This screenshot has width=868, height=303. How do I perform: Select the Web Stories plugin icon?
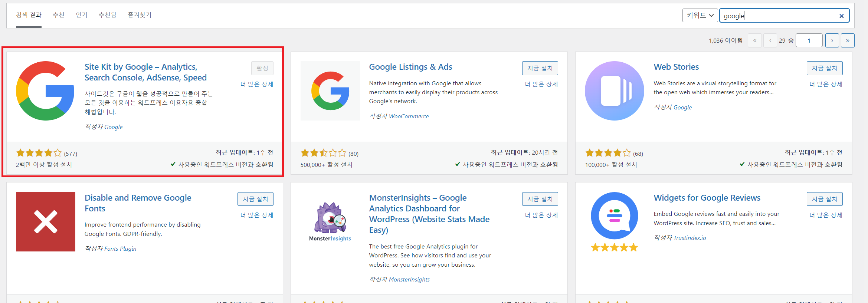(x=614, y=90)
